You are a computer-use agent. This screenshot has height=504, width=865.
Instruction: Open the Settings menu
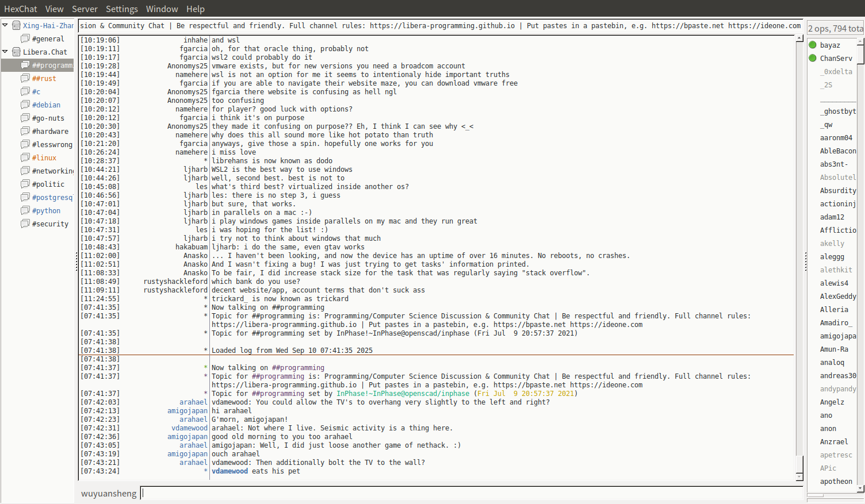coord(122,9)
